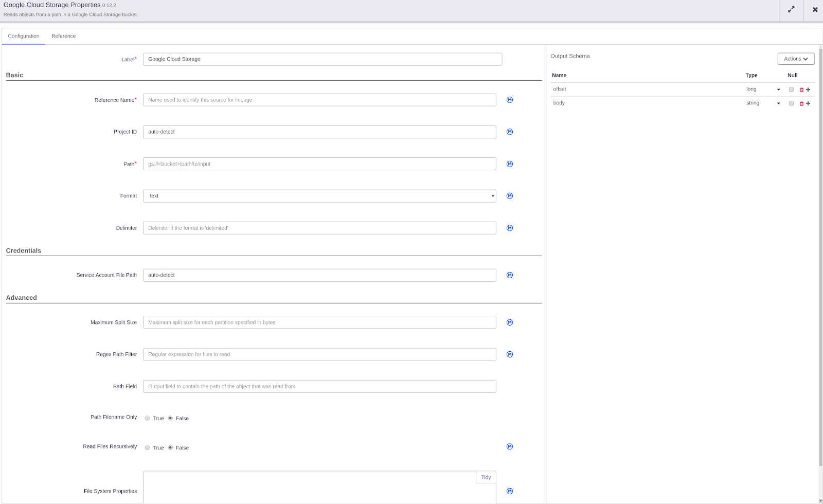Toggle Null checkbox for offset field

(792, 89)
